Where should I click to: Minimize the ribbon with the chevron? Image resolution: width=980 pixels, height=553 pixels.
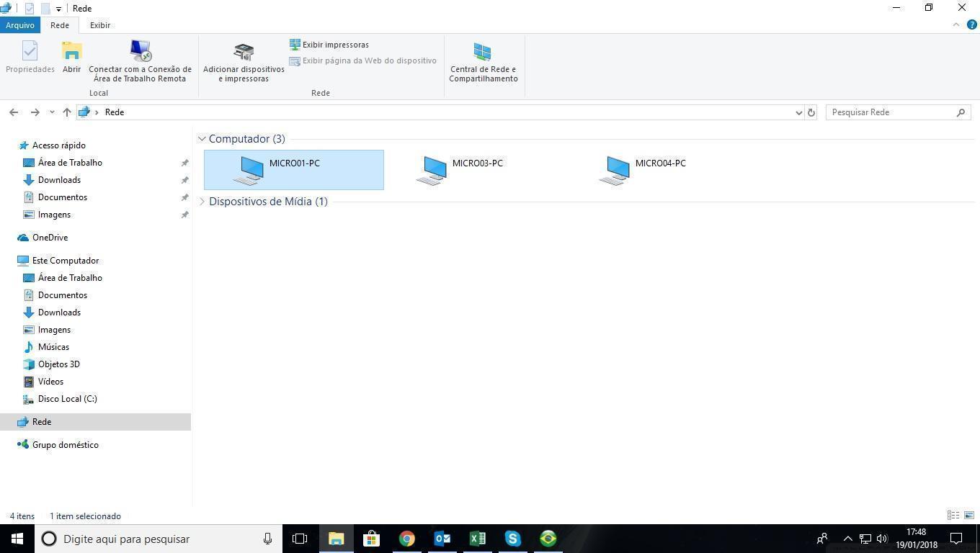point(956,24)
